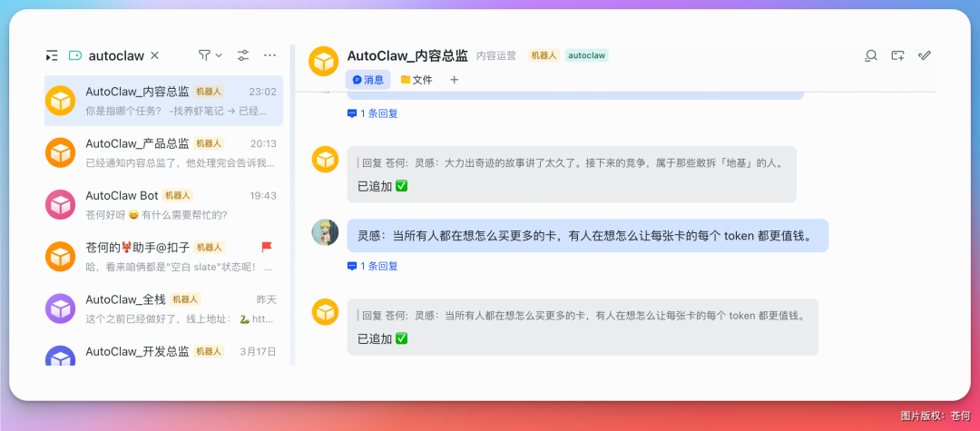Click the 3月17日 date on AutoClaw_开发总监
980x431 pixels.
tap(258, 351)
